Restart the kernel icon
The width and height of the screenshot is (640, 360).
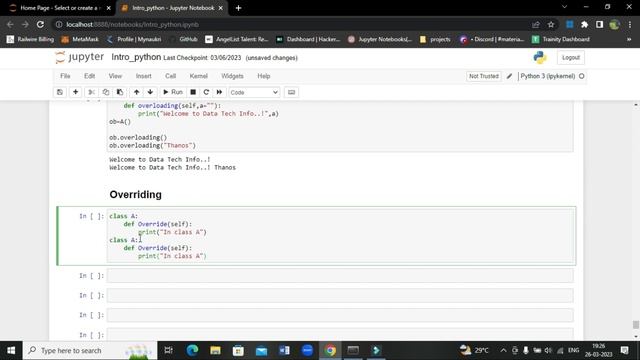pyautogui.click(x=206, y=92)
